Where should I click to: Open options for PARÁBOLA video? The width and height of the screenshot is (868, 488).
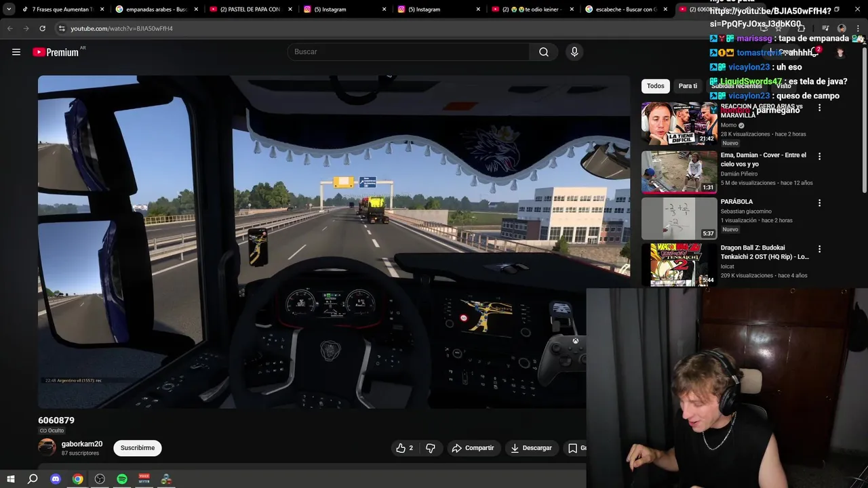[819, 203]
